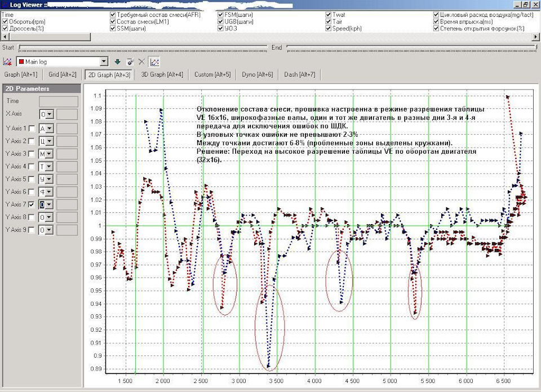The image size is (541, 392).
Task: Switch to the 3D Graph tab
Action: click(x=162, y=74)
